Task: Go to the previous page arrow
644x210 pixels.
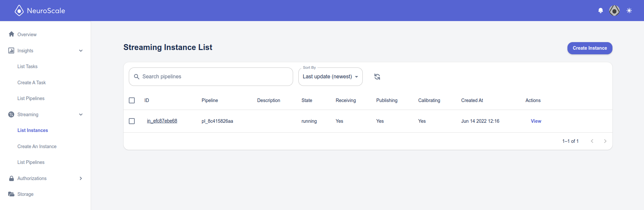Action: tap(592, 141)
